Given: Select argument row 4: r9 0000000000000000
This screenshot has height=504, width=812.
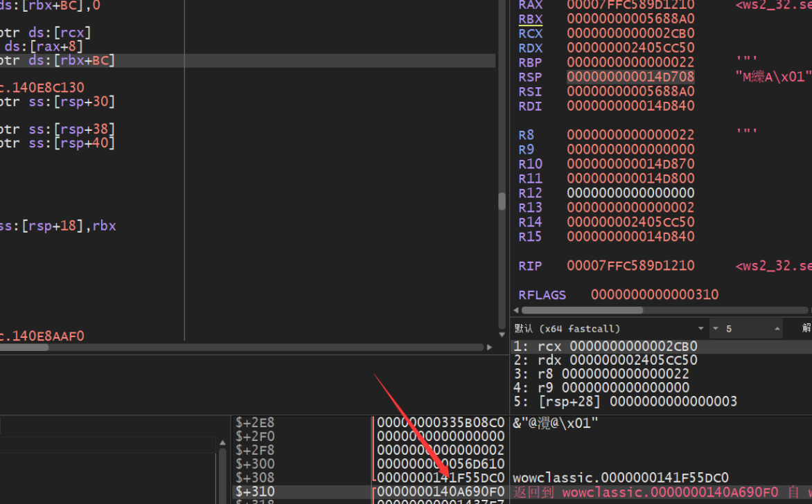Looking at the screenshot, I should 661,388.
